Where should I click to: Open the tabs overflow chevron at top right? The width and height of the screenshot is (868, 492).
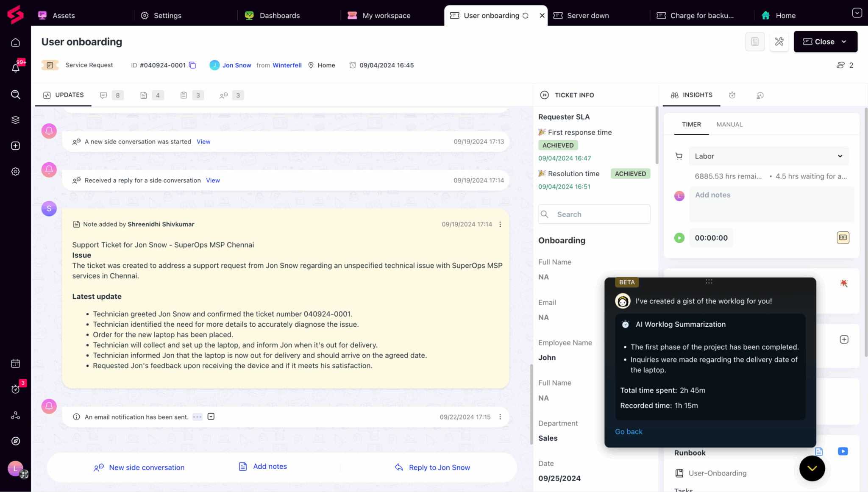857,13
